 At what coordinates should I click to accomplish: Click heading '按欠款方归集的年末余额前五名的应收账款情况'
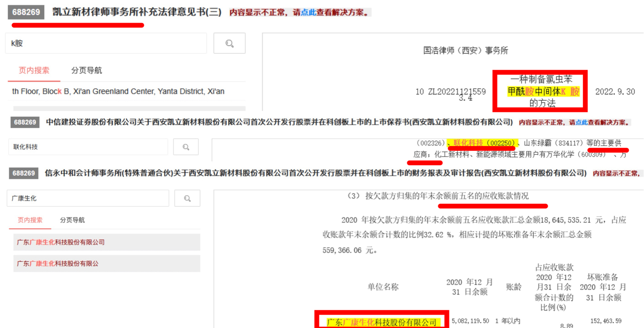coord(447,196)
